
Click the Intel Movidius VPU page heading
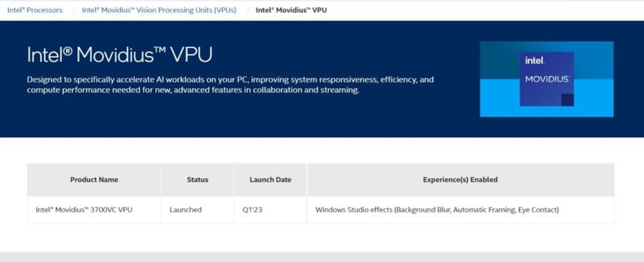120,55
